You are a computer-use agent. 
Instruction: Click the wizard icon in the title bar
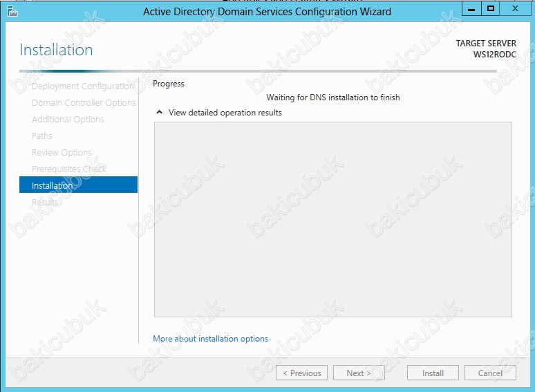pos(12,11)
